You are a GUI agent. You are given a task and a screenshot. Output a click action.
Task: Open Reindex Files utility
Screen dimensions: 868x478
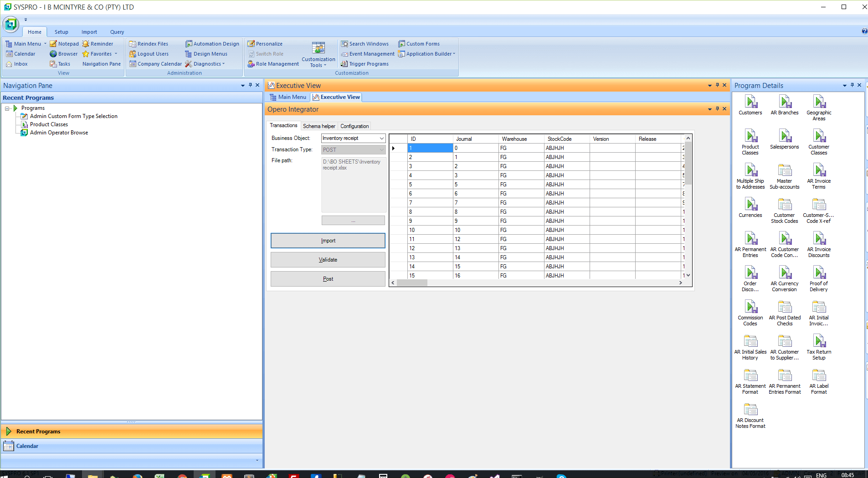pos(149,44)
